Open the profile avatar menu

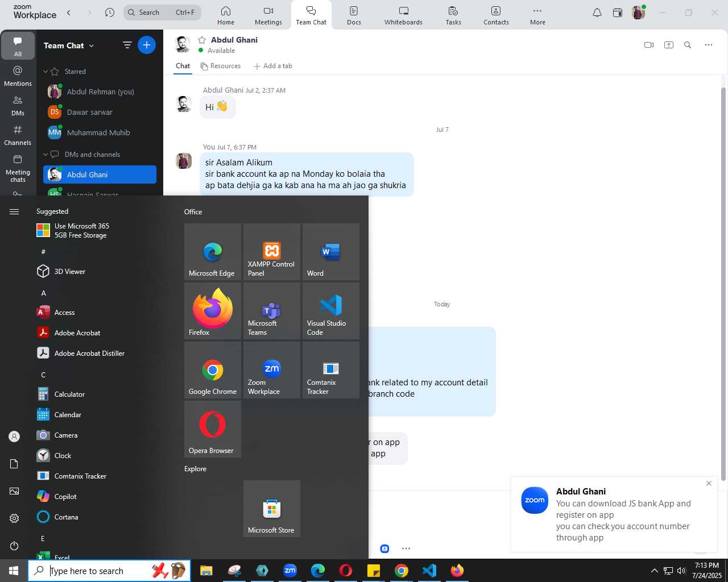point(638,13)
